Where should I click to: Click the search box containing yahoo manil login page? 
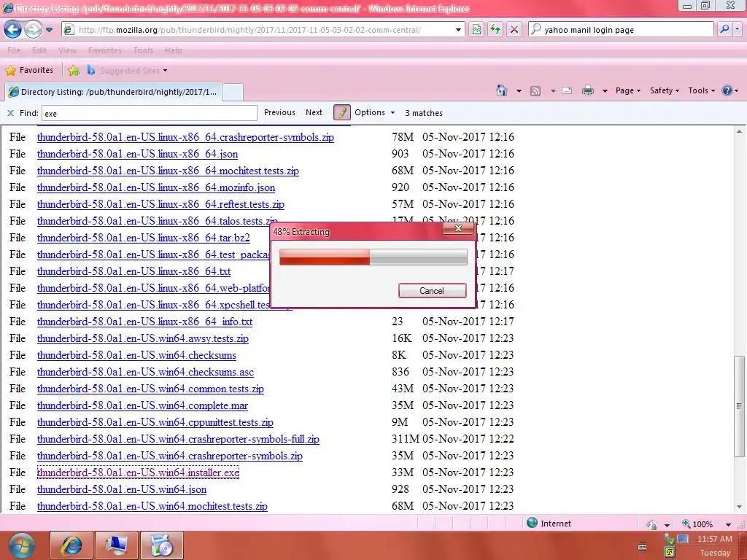pos(622,29)
